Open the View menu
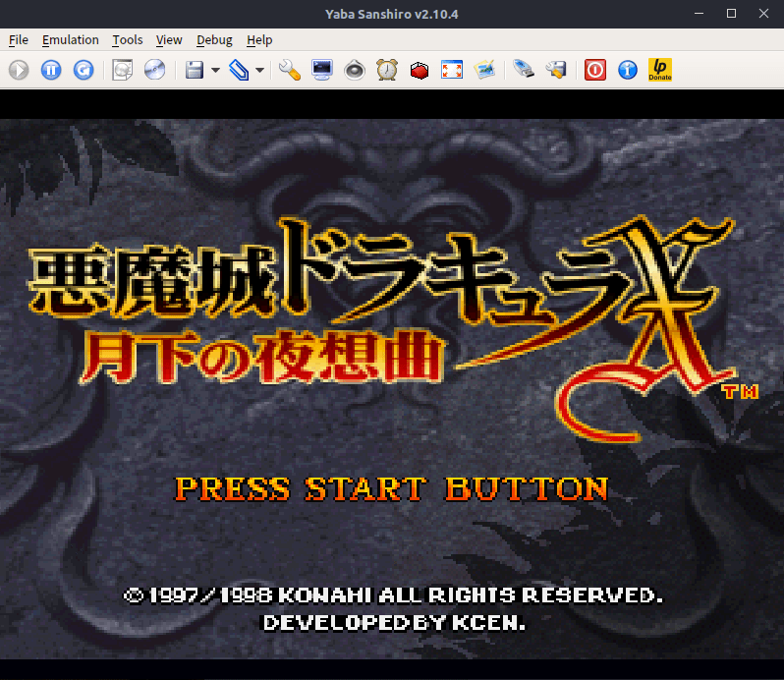This screenshot has height=680, width=784. pyautogui.click(x=169, y=40)
